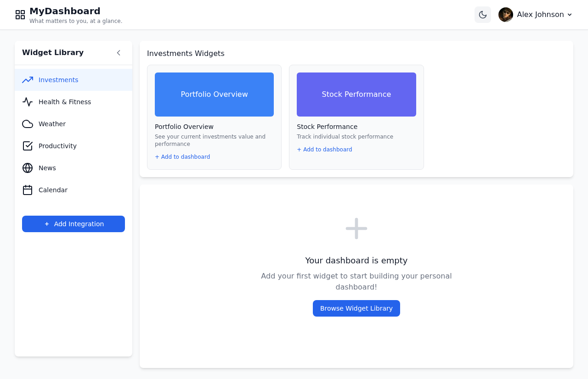Click the Browse Widget Library button

[x=356, y=308]
